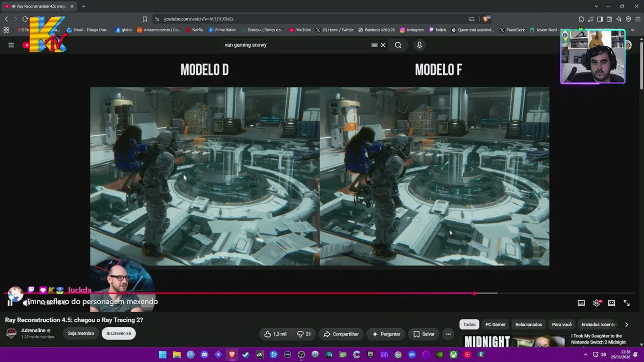644x362 pixels.
Task: Open the globo bookmark
Action: [x=124, y=30]
